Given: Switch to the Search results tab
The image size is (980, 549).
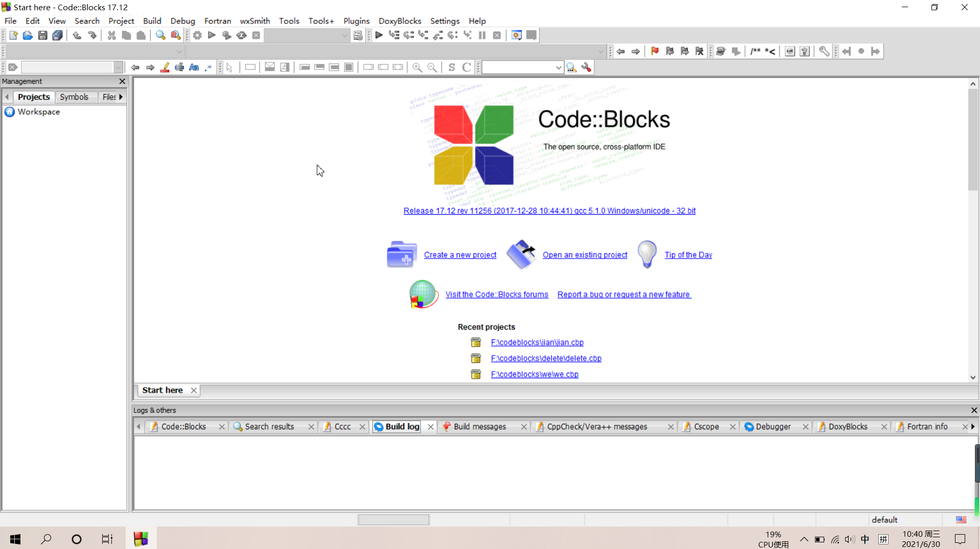Looking at the screenshot, I should [x=269, y=427].
